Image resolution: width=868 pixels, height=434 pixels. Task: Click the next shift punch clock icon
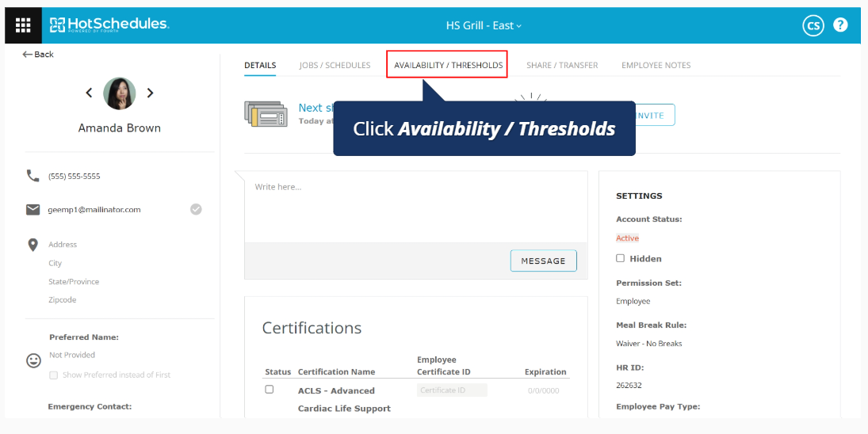pyautogui.click(x=266, y=113)
